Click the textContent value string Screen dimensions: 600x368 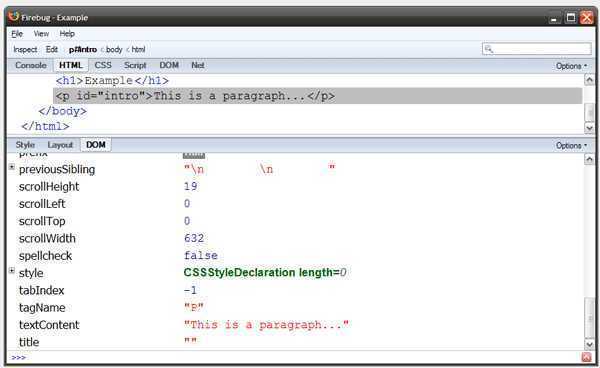pyautogui.click(x=266, y=325)
